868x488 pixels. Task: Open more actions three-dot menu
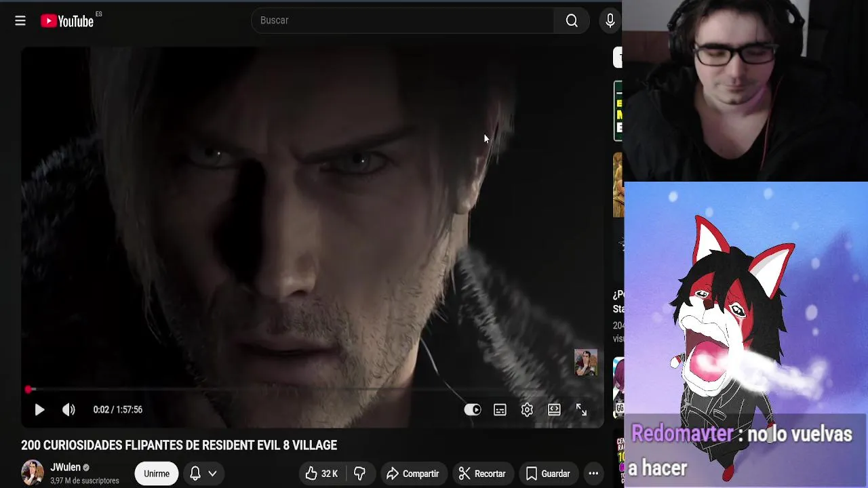click(593, 474)
